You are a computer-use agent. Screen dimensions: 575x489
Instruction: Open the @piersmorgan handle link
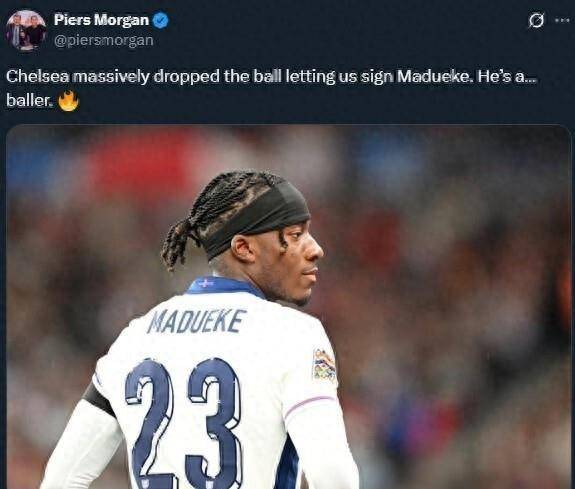[x=103, y=40]
